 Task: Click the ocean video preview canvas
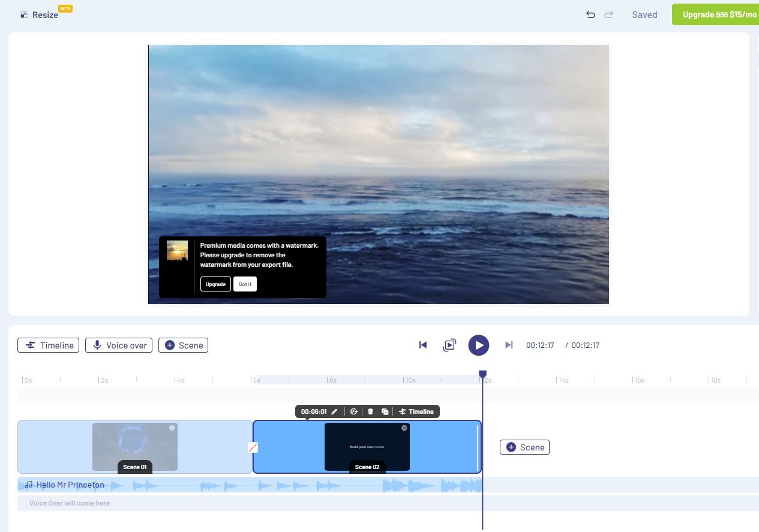pos(379,175)
